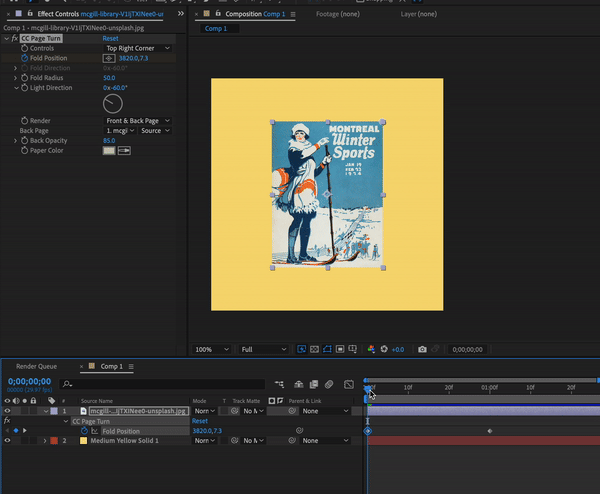Toggle region of interest icon

coord(340,349)
